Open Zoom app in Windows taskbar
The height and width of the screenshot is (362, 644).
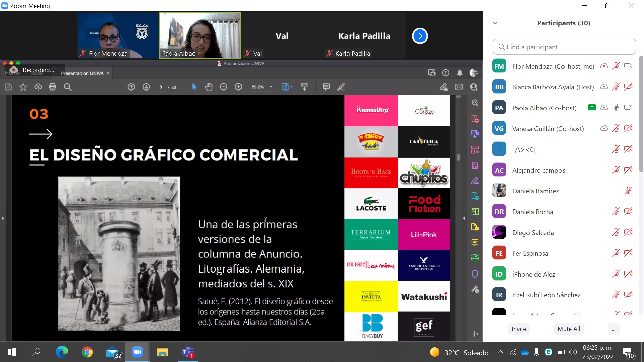pos(138,352)
